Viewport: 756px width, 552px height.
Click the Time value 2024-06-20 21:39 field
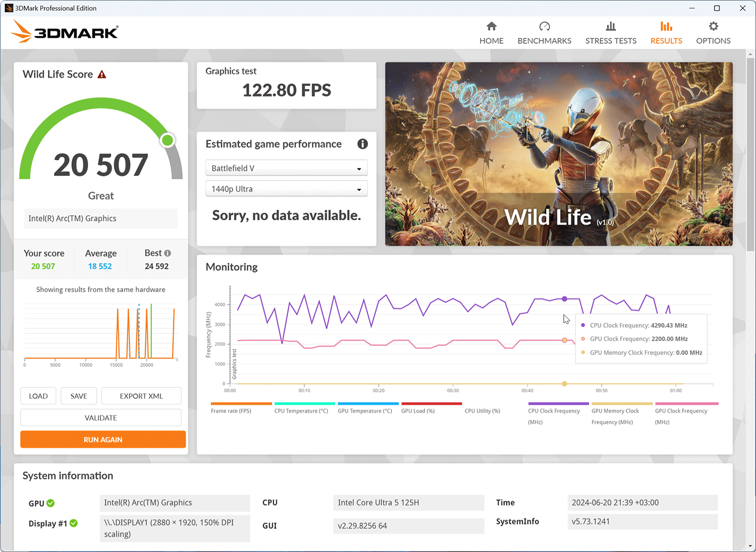pyautogui.click(x=643, y=503)
